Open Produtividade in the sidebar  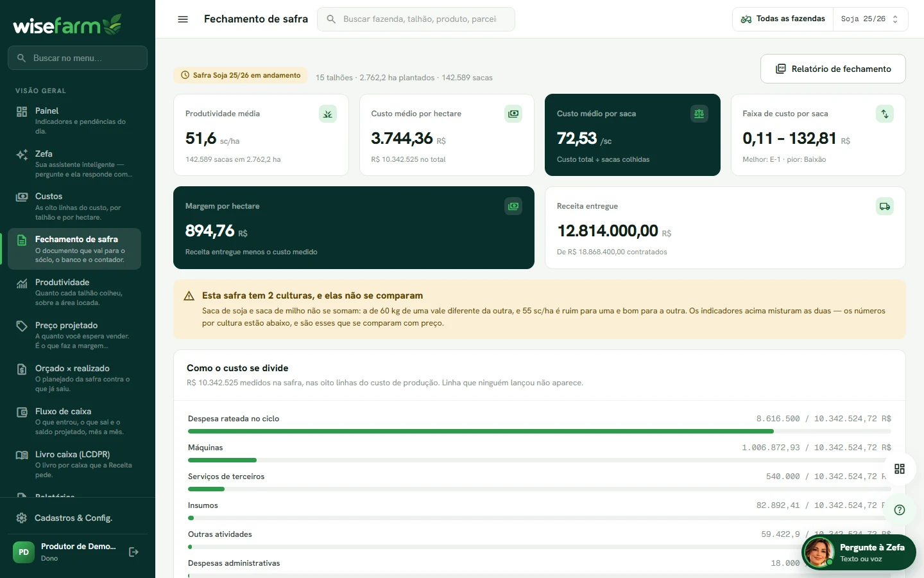tap(74, 292)
